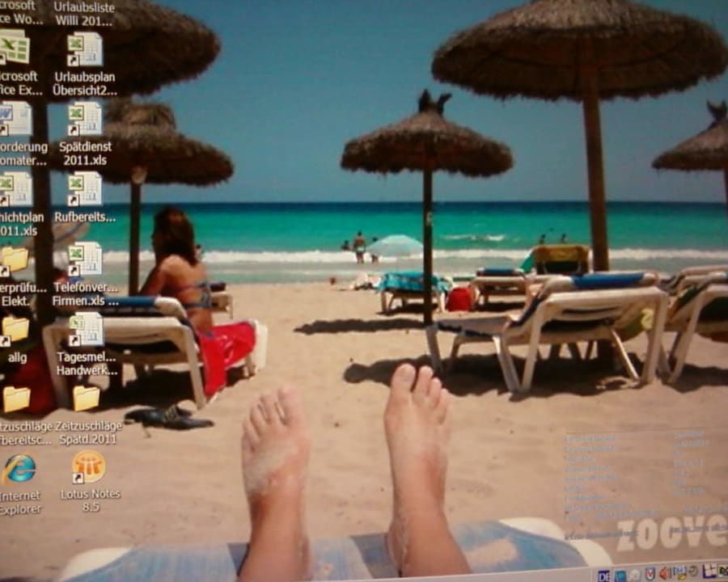Viewport: 728px width, 582px height.
Task: Click the speaker volume tray icon
Action: 664,573
